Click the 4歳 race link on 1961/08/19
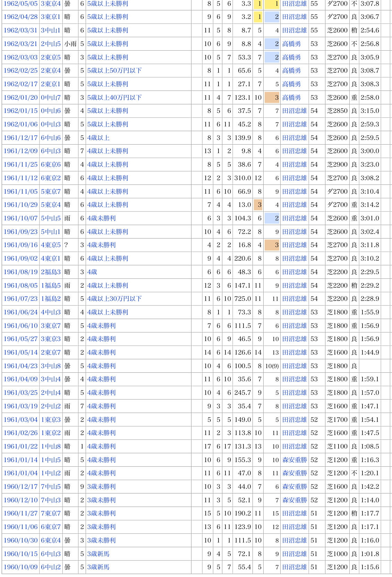 pyautogui.click(x=92, y=272)
